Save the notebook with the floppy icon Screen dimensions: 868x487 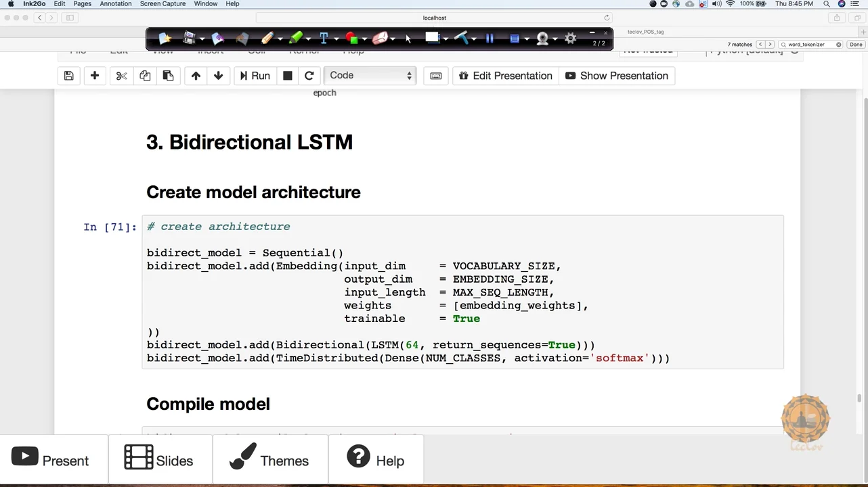click(69, 76)
